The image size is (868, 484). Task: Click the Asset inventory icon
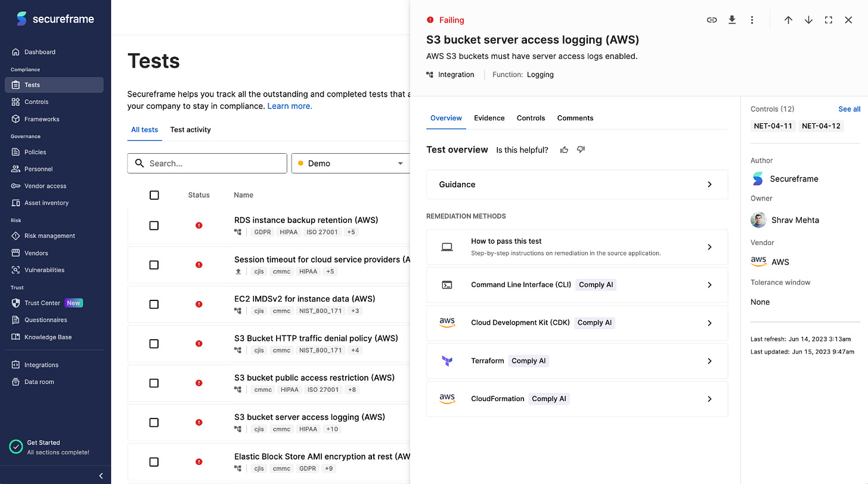coord(16,203)
